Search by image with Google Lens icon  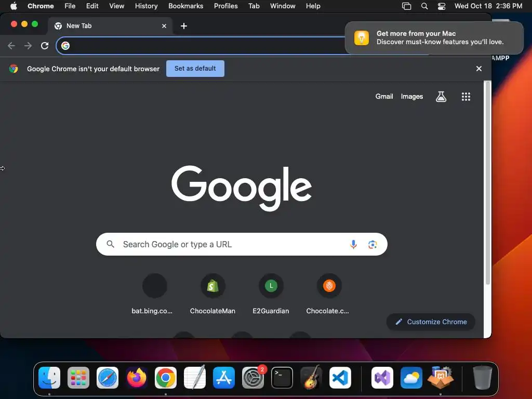[x=373, y=244]
